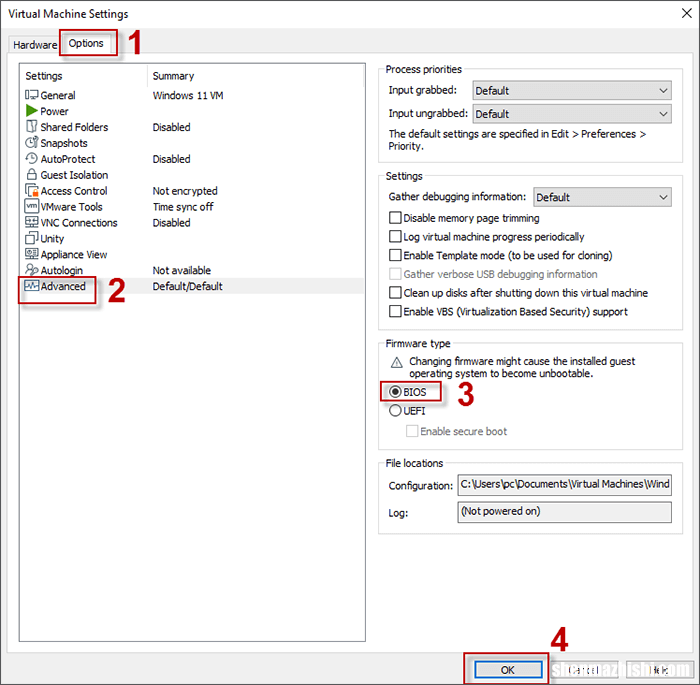The height and width of the screenshot is (685, 700).
Task: Select the UEFI firmware radio button
Action: point(395,410)
